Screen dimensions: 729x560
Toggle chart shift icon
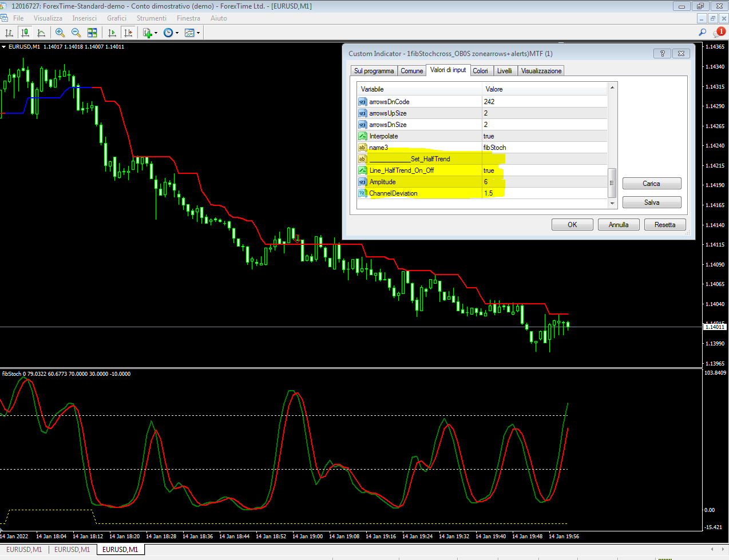point(128,33)
